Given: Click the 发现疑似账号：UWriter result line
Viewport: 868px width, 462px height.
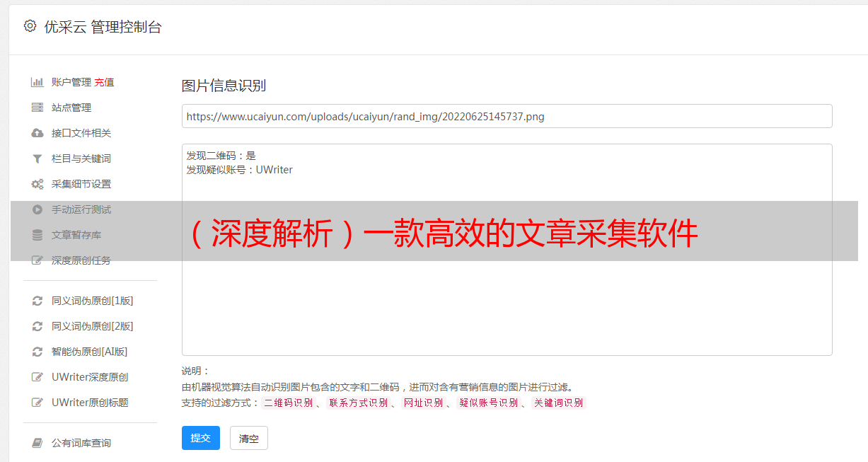Looking at the screenshot, I should (239, 170).
